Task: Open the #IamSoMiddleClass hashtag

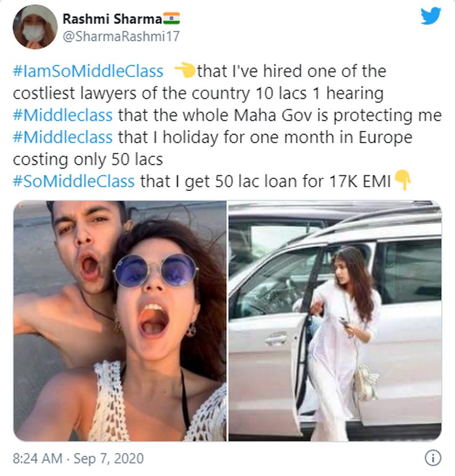Action: point(88,72)
